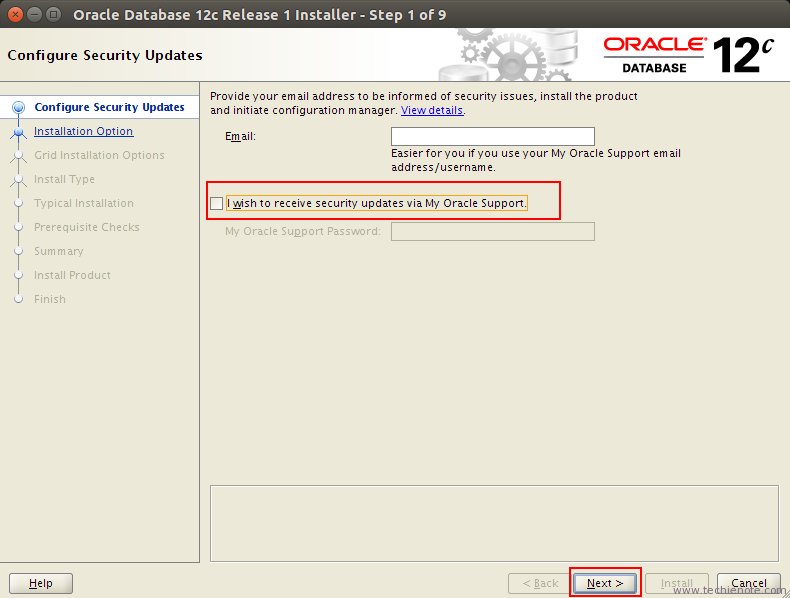Close the installer window
The height and width of the screenshot is (598, 790).
(x=15, y=14)
